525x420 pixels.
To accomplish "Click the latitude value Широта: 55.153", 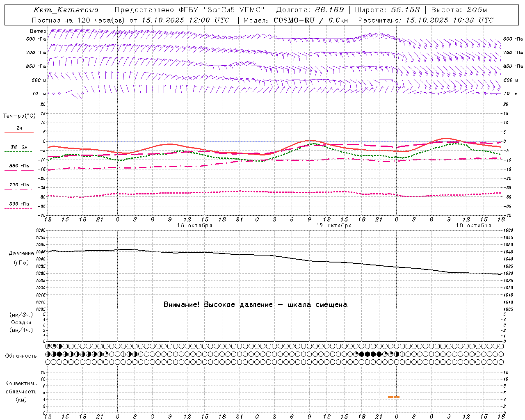I will pyautogui.click(x=388, y=10).
